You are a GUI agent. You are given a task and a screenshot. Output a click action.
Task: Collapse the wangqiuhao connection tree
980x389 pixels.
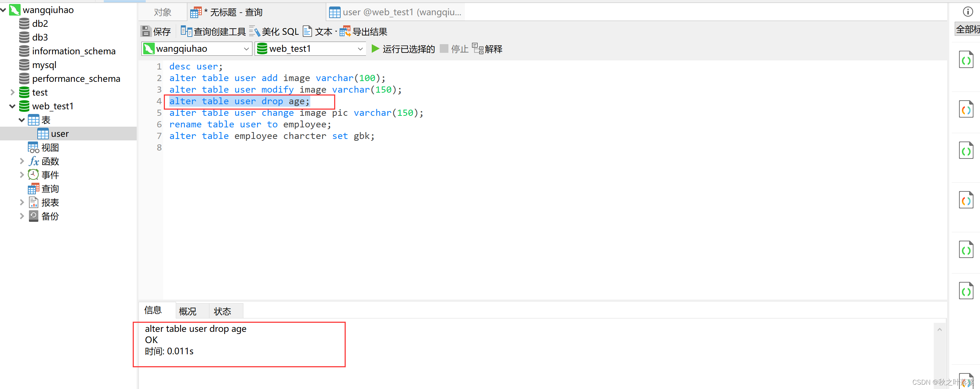(3, 10)
